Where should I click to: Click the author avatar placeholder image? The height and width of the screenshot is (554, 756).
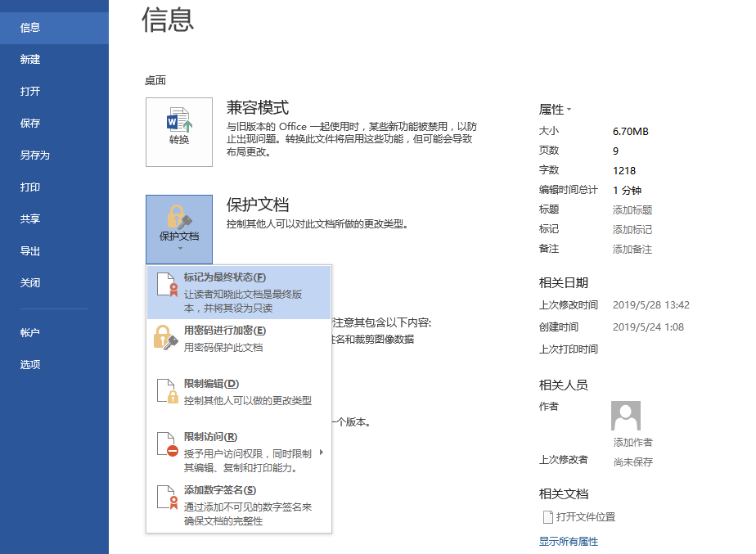click(626, 416)
